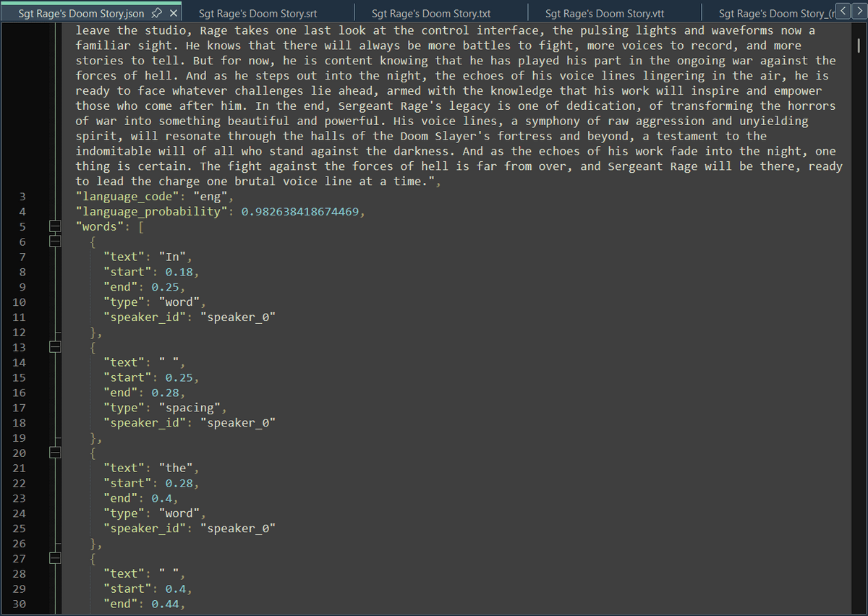
Task: Click the end value 0.44
Action: (x=166, y=604)
